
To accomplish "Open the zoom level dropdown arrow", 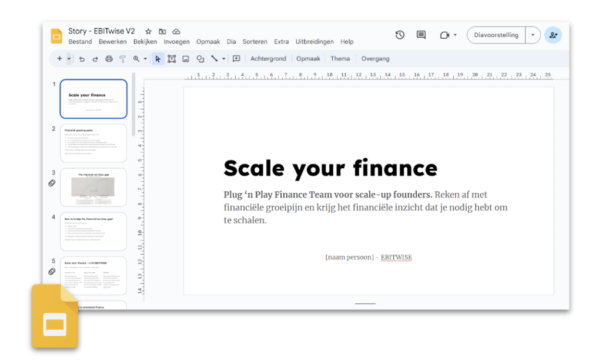I will point(145,59).
